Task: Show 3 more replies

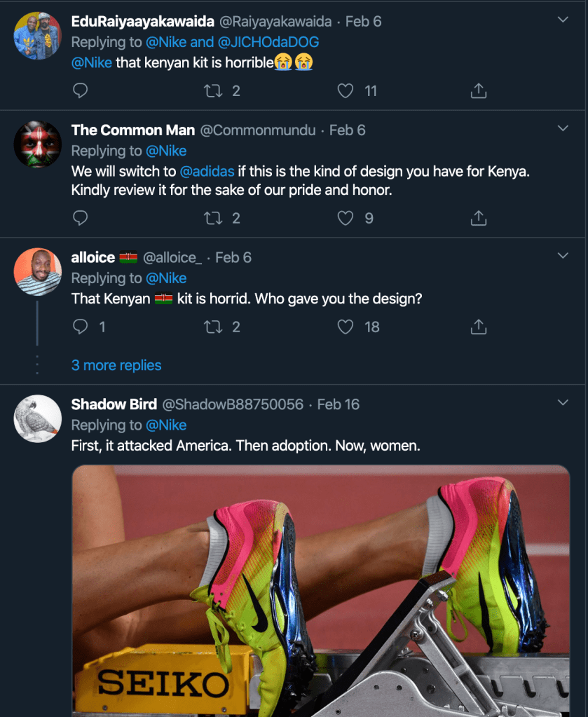Action: (116, 365)
